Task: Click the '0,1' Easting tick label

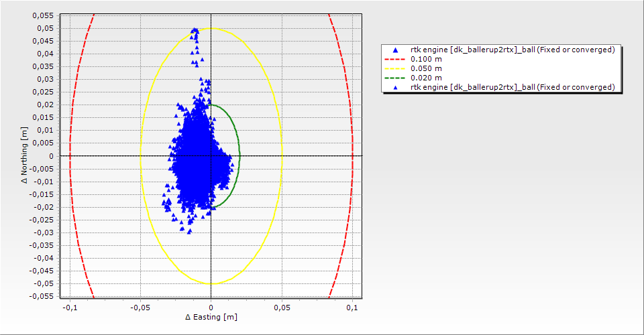Action: (352, 308)
